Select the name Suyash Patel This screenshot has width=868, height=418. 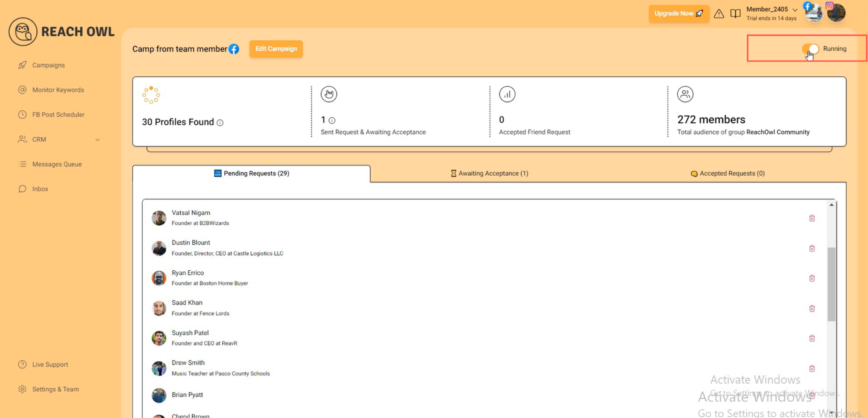click(x=190, y=333)
